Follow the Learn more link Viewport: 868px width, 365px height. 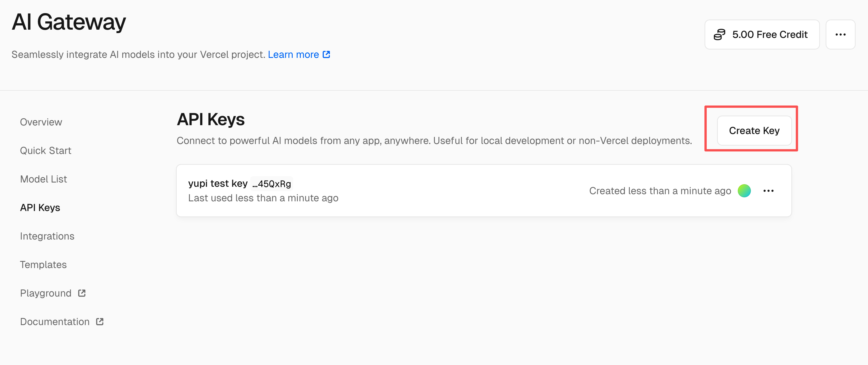(x=293, y=54)
